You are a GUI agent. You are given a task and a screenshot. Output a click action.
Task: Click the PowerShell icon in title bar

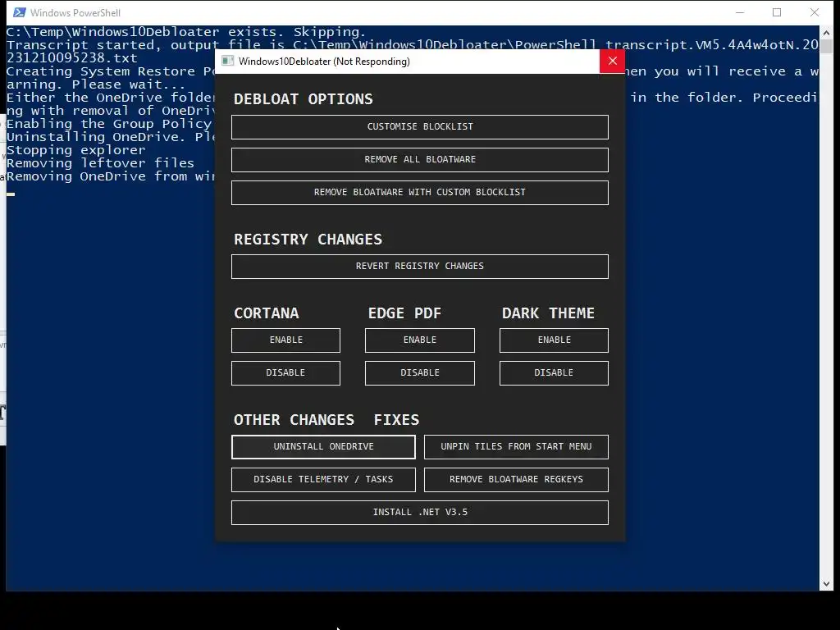pyautogui.click(x=20, y=12)
